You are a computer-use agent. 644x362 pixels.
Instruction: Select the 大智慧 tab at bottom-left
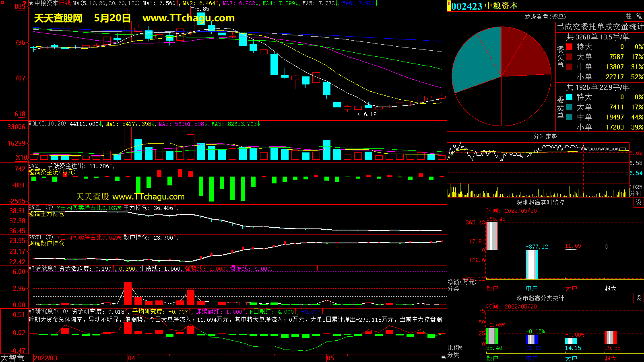[x=12, y=358]
